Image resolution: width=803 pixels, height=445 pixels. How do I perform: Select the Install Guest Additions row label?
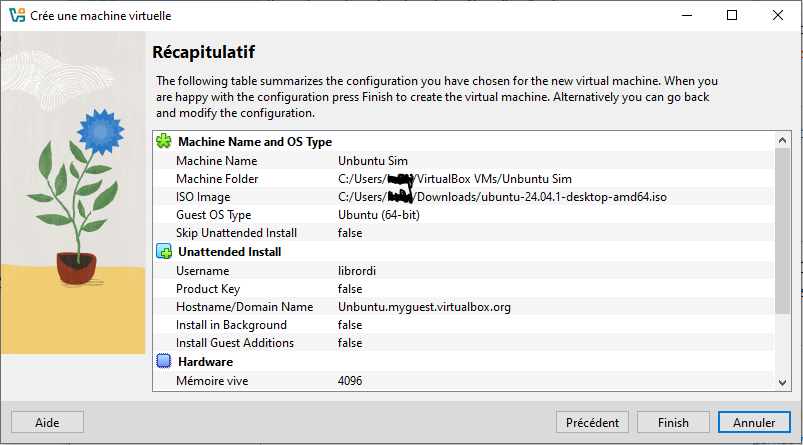pos(235,343)
